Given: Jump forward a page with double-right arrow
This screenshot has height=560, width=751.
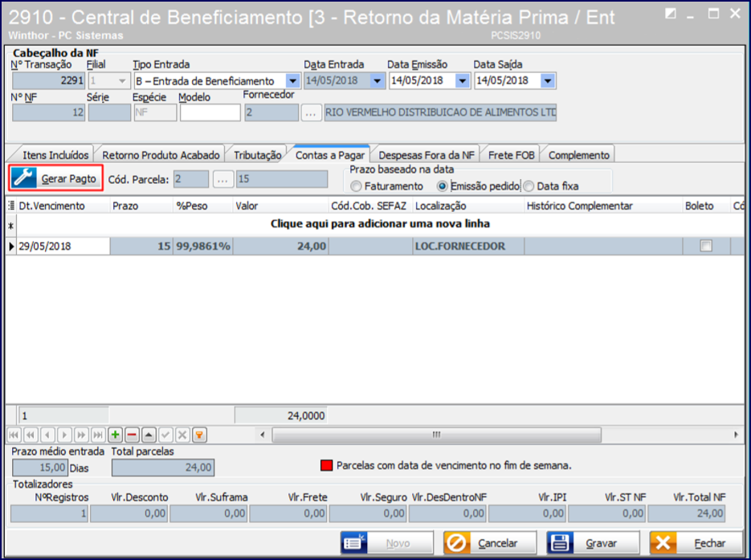Looking at the screenshot, I should pos(81,435).
